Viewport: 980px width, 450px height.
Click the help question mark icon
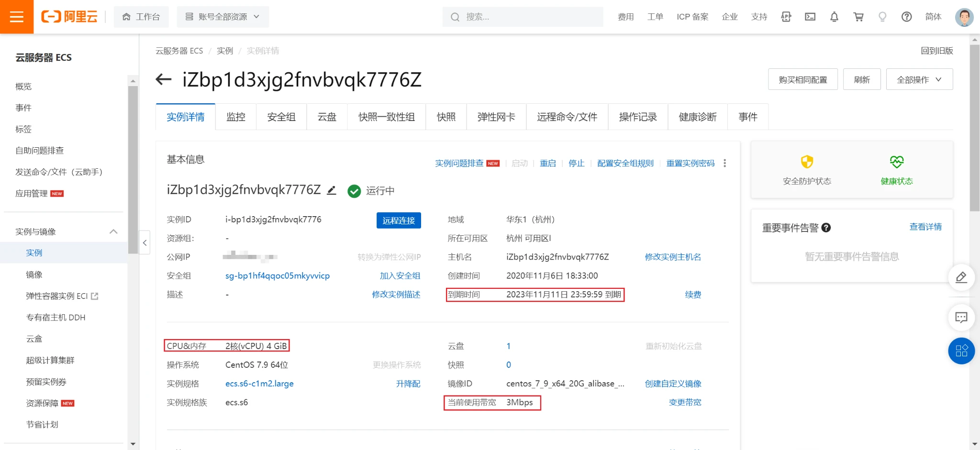pyautogui.click(x=906, y=17)
